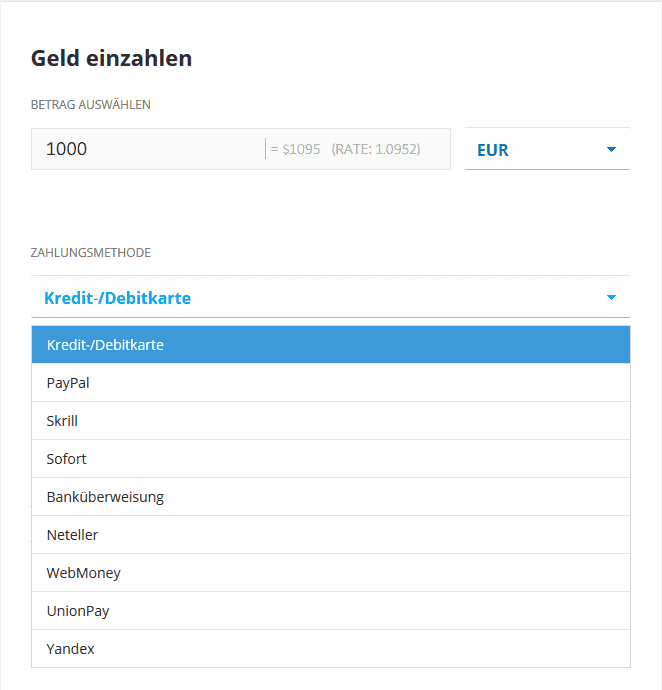Select Neteller payment method
662x690 pixels.
(x=330, y=535)
